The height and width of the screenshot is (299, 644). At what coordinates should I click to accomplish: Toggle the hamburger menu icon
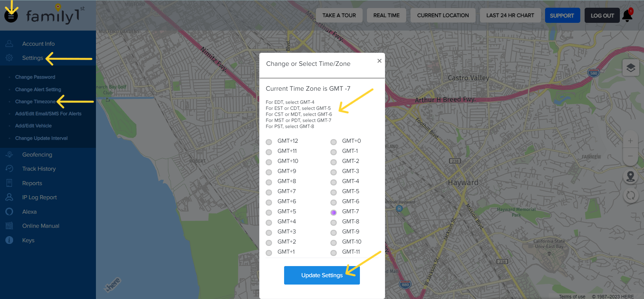pos(11,16)
